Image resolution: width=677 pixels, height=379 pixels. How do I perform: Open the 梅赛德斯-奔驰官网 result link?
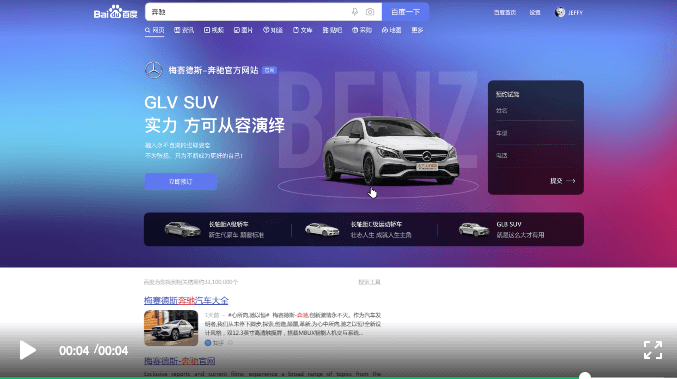point(180,361)
